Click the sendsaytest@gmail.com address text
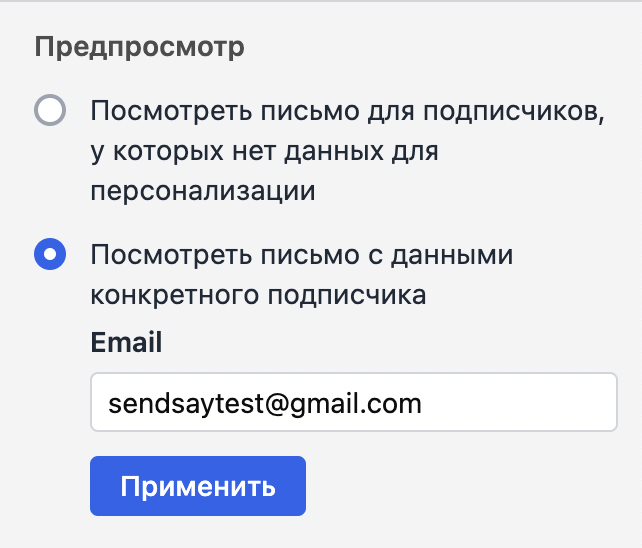Screen dimensions: 642x548 pyautogui.click(x=265, y=403)
